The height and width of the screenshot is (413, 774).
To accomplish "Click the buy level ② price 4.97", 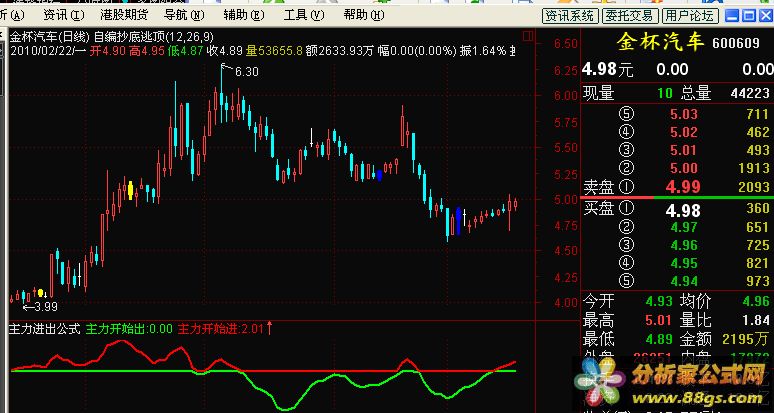I will pyautogui.click(x=684, y=227).
